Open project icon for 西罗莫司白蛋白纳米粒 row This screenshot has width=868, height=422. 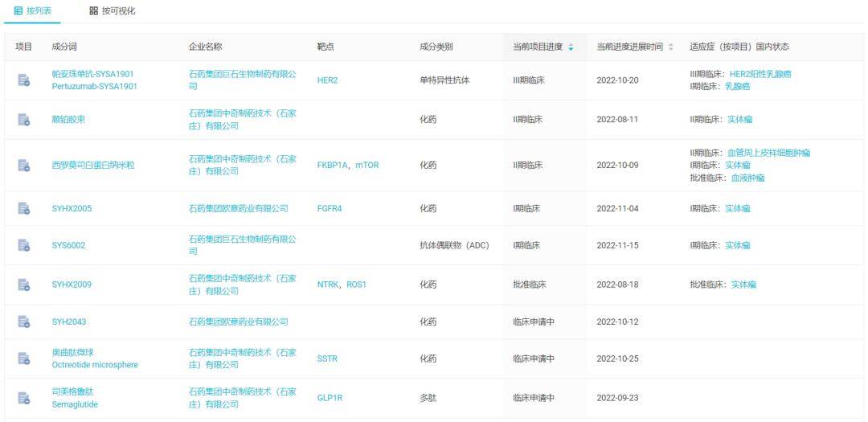pos(24,165)
